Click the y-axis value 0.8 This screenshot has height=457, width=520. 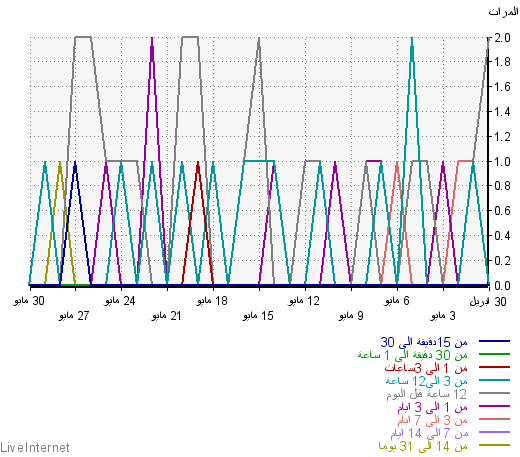502,186
